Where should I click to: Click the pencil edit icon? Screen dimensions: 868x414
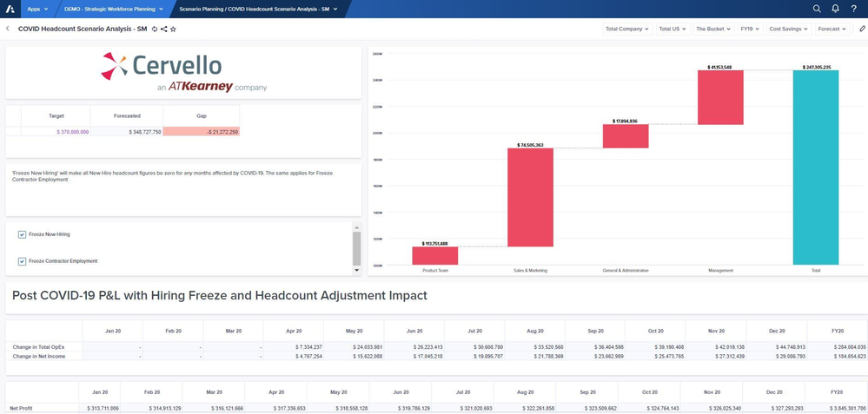pos(863,29)
